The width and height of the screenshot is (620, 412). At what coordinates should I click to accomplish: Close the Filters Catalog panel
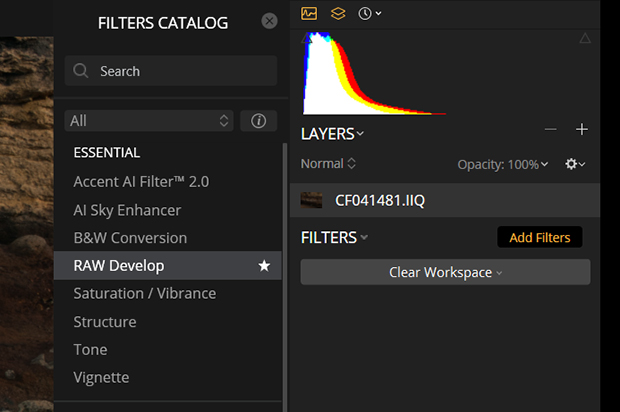pyautogui.click(x=269, y=21)
